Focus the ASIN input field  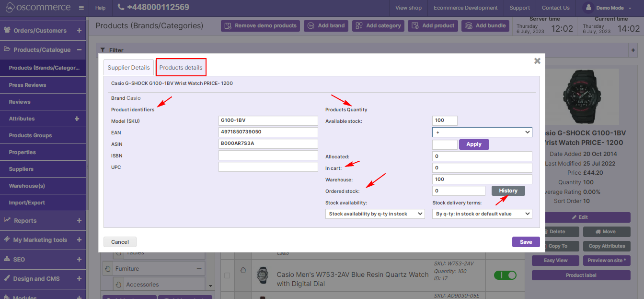(x=268, y=144)
